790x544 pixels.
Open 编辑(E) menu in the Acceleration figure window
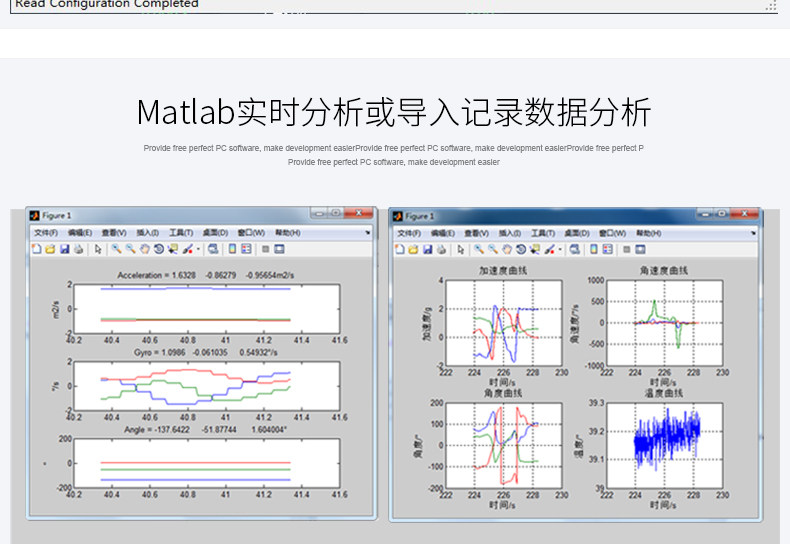80,233
